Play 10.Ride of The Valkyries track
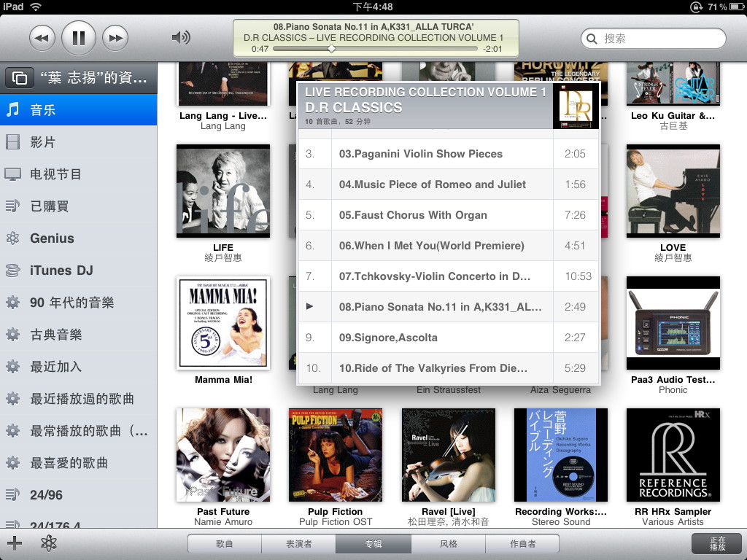Image resolution: width=747 pixels, height=560 pixels. [449, 368]
